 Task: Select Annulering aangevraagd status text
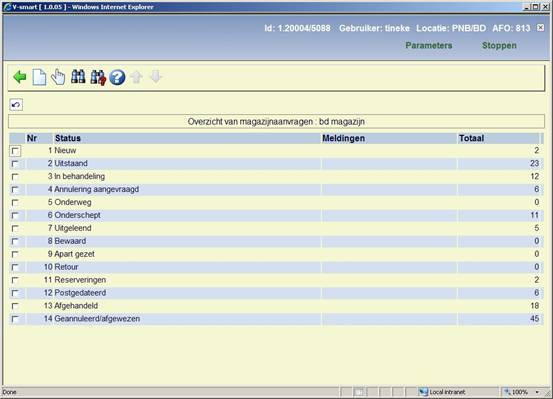(x=97, y=189)
